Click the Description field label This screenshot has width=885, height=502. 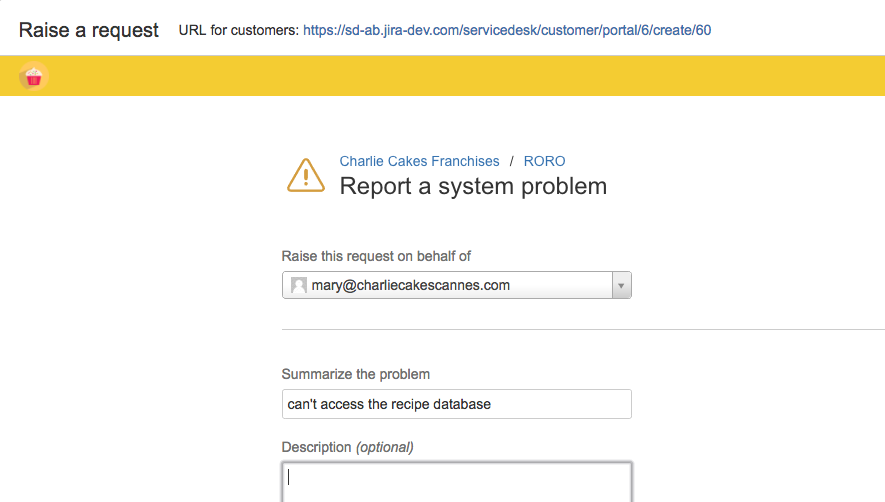tap(316, 447)
